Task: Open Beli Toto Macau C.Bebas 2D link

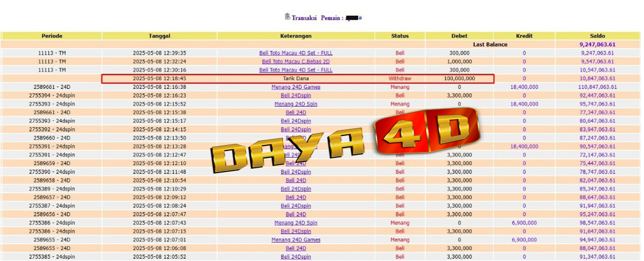Action: (x=296, y=61)
